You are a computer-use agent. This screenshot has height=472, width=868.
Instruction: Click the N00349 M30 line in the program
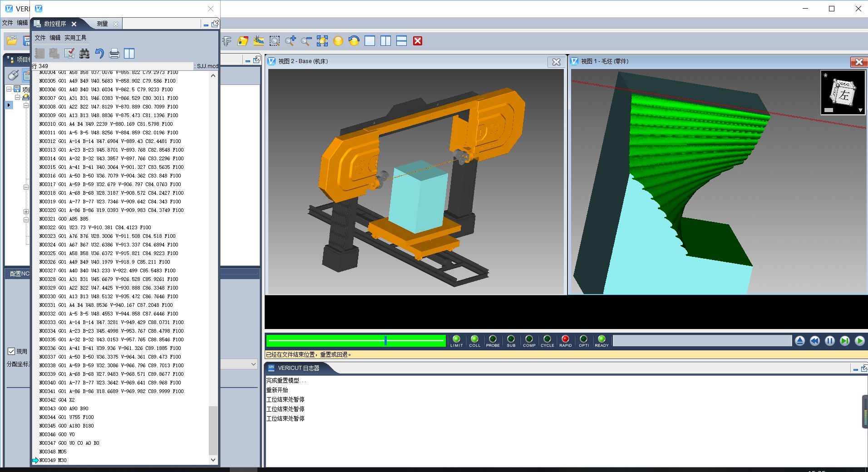[53, 460]
